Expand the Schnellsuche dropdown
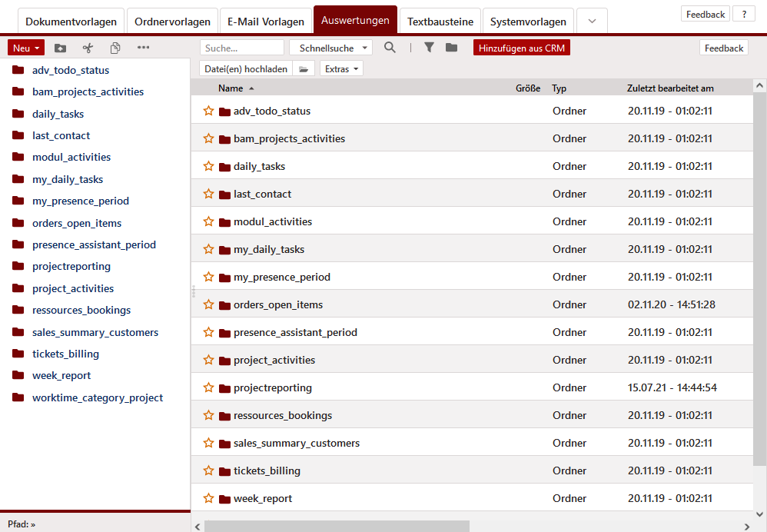This screenshot has width=767, height=532. click(331, 48)
